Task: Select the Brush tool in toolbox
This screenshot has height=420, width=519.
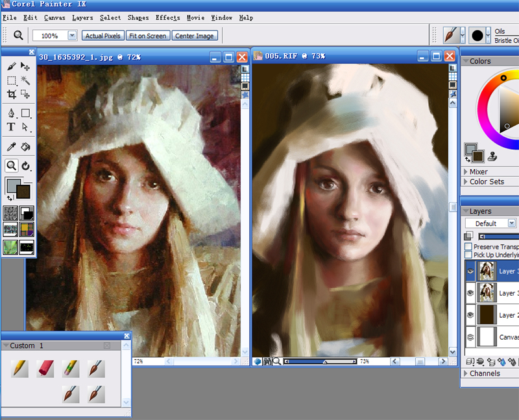Action: pos(11,67)
